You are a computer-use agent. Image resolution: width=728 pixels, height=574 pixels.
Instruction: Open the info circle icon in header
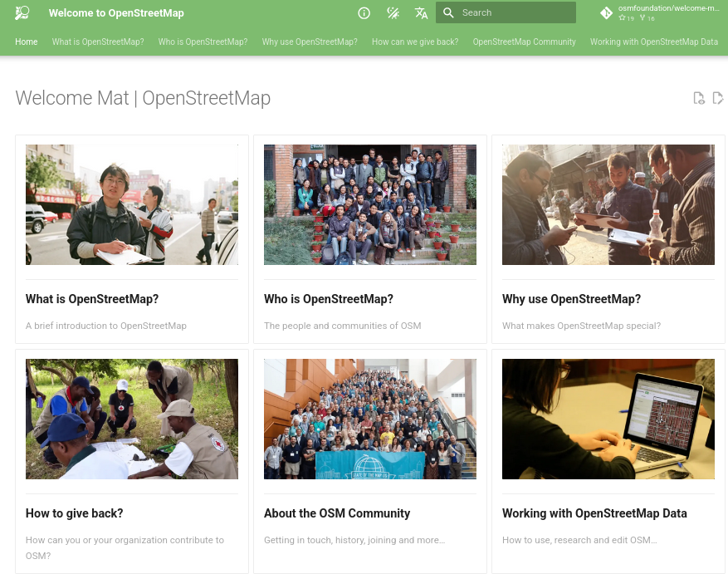[364, 13]
